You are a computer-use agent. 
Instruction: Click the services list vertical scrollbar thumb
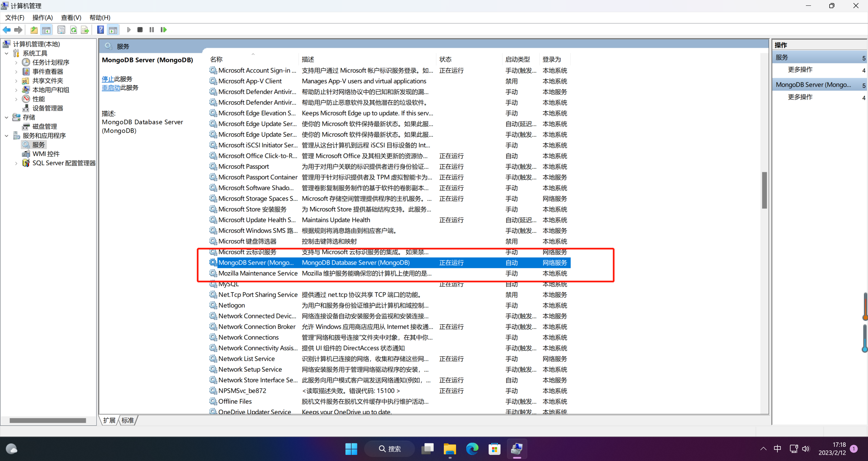tap(764, 190)
